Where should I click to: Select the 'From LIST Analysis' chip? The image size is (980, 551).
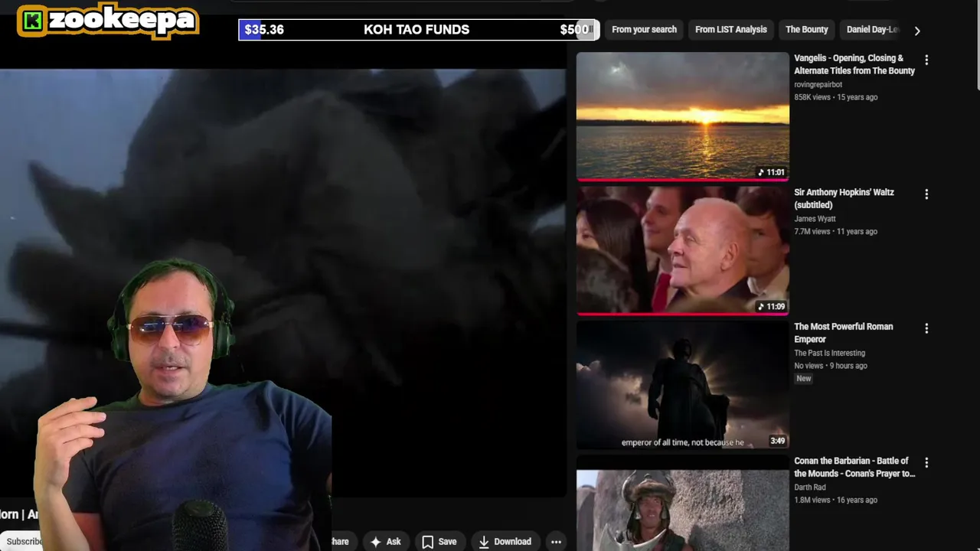(730, 30)
